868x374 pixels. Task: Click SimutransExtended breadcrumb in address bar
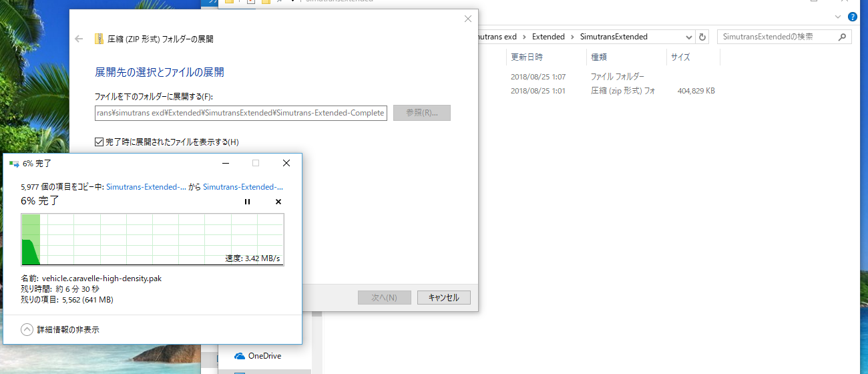coord(614,37)
